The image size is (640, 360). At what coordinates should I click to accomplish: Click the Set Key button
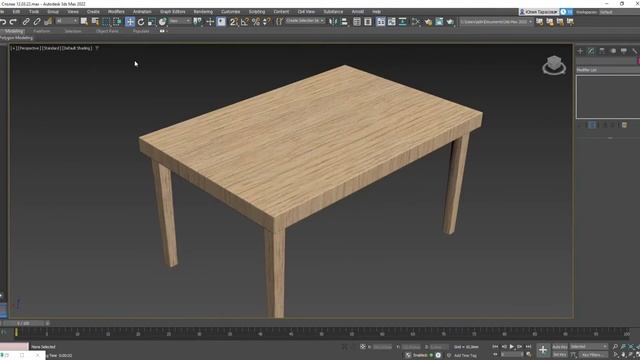[560, 355]
